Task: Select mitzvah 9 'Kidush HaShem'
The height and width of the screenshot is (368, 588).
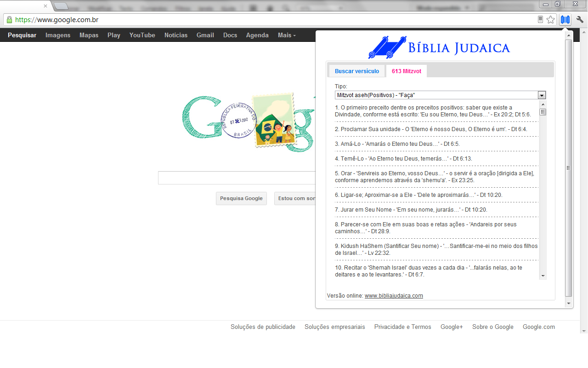Action: coord(436,249)
